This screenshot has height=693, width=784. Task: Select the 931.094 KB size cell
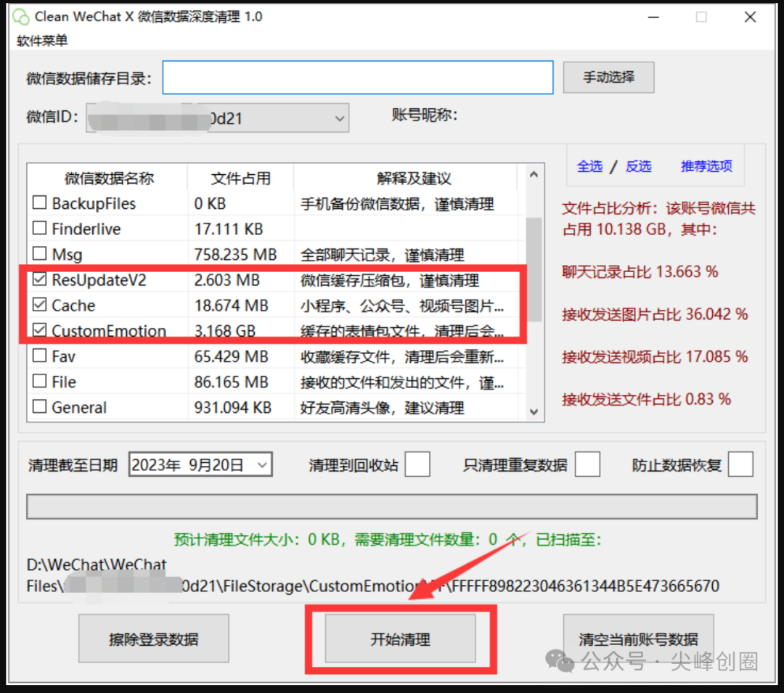[232, 408]
